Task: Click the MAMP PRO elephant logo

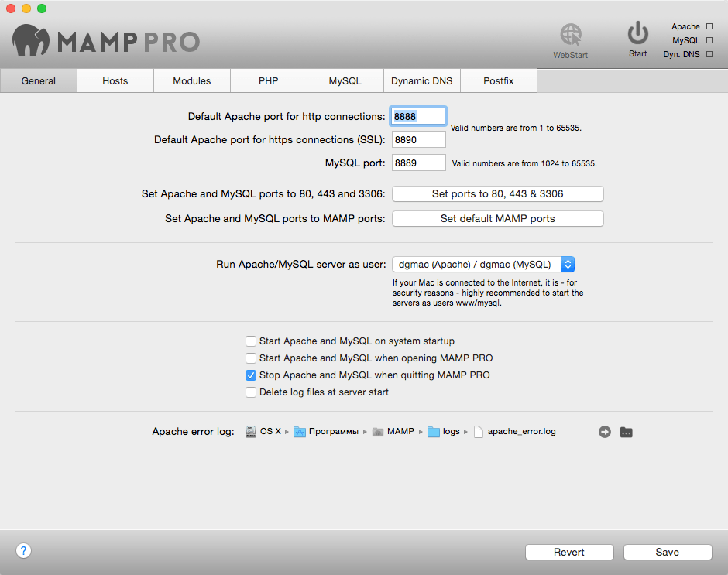Action: click(x=31, y=40)
